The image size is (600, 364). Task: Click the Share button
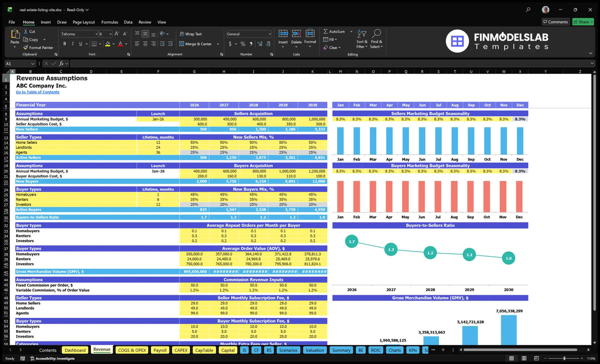[x=583, y=22]
